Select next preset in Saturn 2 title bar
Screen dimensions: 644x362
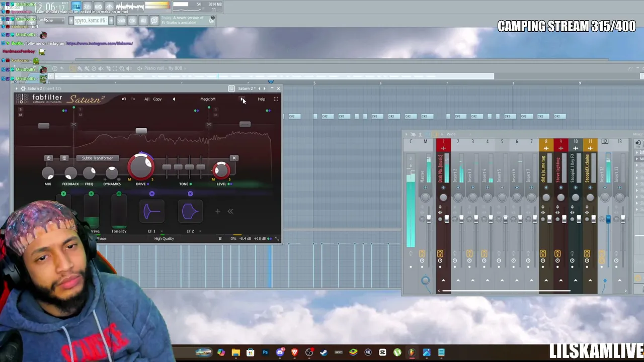[x=264, y=88]
